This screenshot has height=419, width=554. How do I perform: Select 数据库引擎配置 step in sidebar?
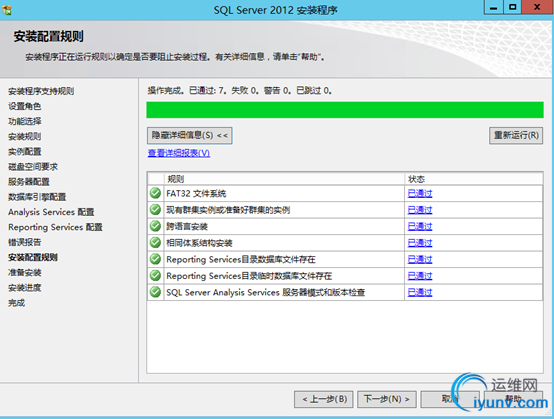click(37, 197)
